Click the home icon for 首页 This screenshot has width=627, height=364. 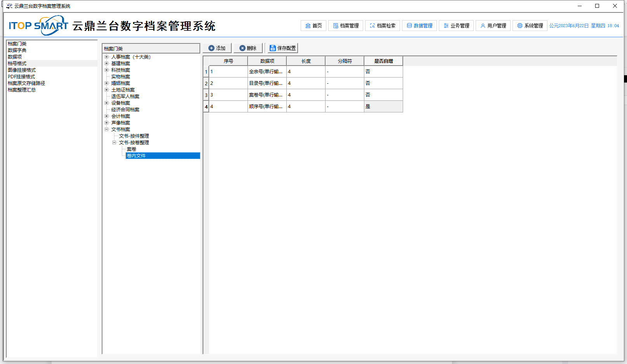pyautogui.click(x=308, y=26)
